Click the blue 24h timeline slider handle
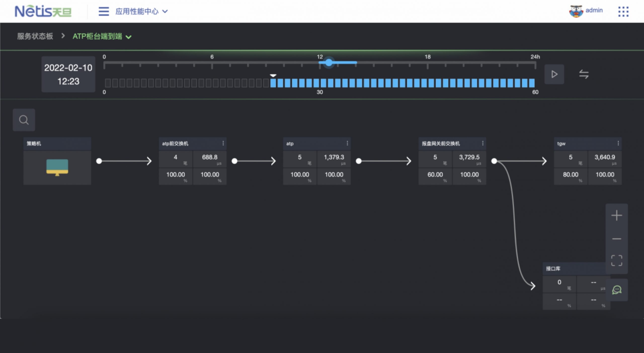The image size is (644, 353). [329, 63]
